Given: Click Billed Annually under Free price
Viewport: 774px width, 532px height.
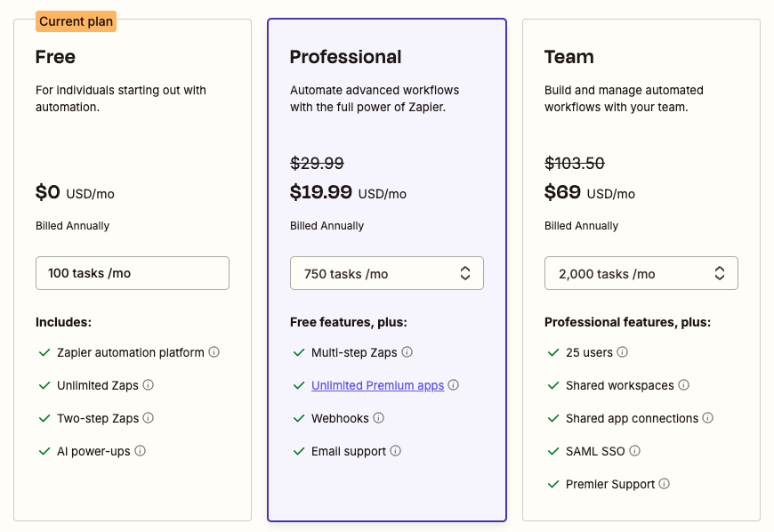Looking at the screenshot, I should tap(73, 226).
